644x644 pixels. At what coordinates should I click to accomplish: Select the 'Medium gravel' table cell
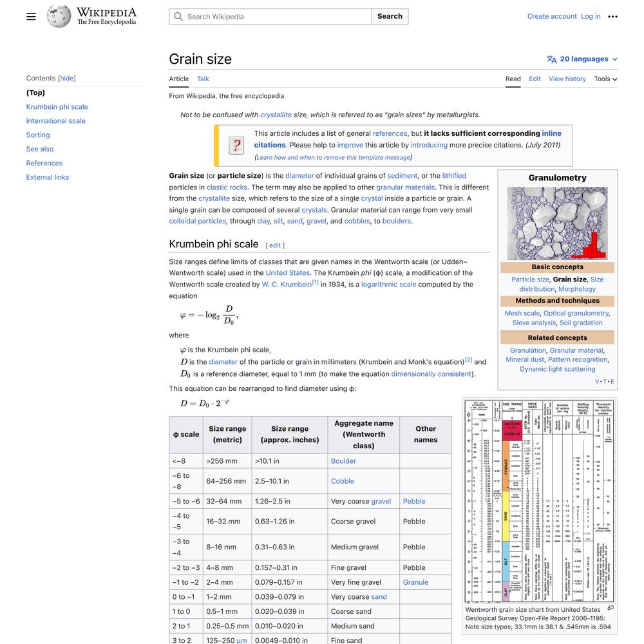(x=363, y=547)
